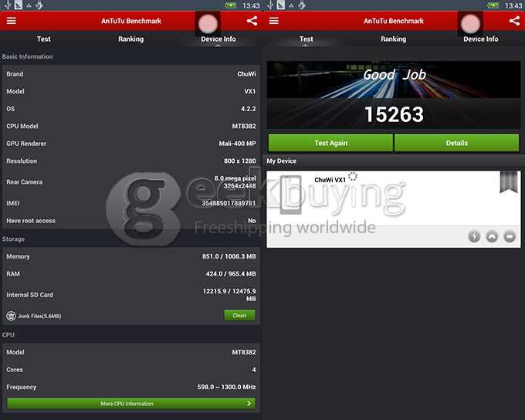Open Device Info tab on right screen
525x420 pixels.
click(x=481, y=39)
